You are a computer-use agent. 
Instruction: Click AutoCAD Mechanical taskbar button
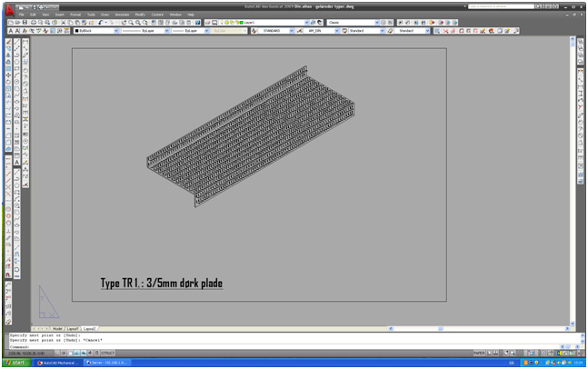coord(58,363)
